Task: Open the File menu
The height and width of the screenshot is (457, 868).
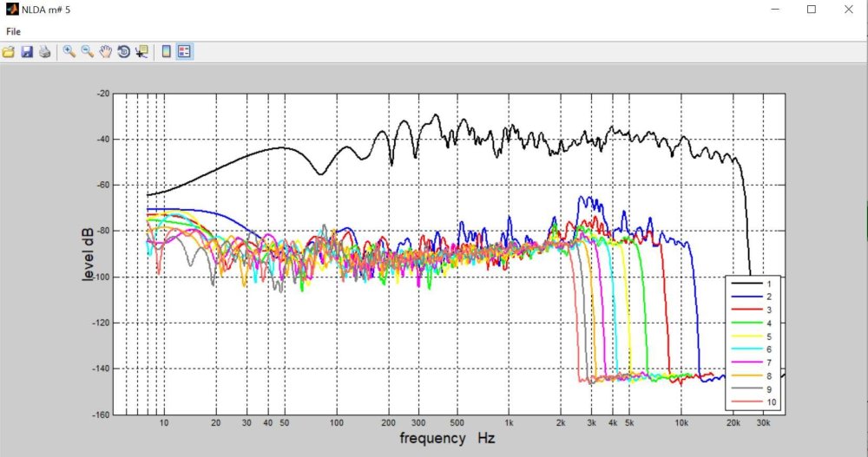Action: (13, 31)
